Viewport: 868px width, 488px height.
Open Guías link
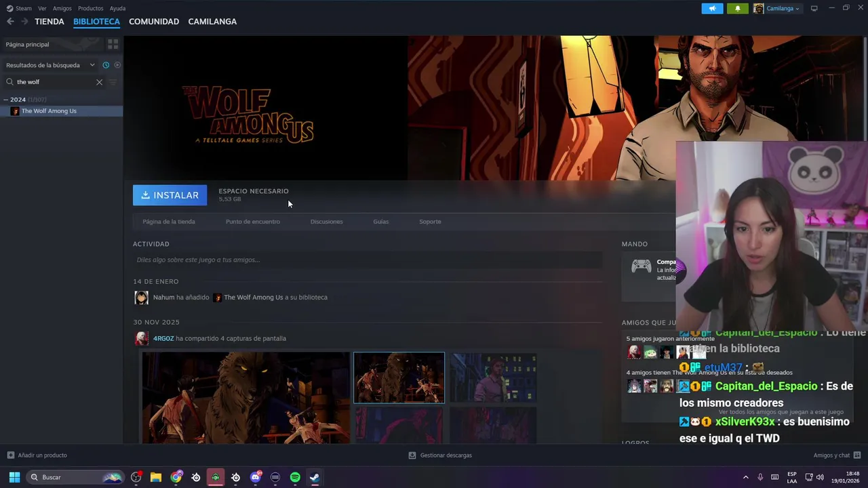click(380, 222)
